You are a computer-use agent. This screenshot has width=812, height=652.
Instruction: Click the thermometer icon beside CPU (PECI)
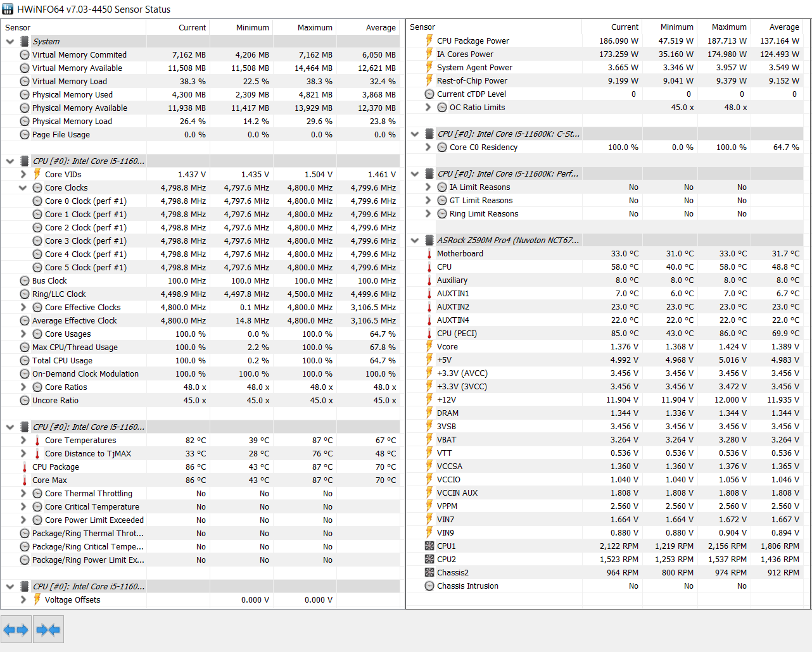coord(429,333)
